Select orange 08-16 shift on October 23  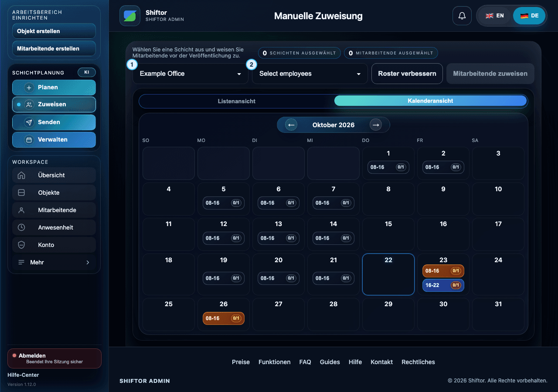pyautogui.click(x=443, y=271)
